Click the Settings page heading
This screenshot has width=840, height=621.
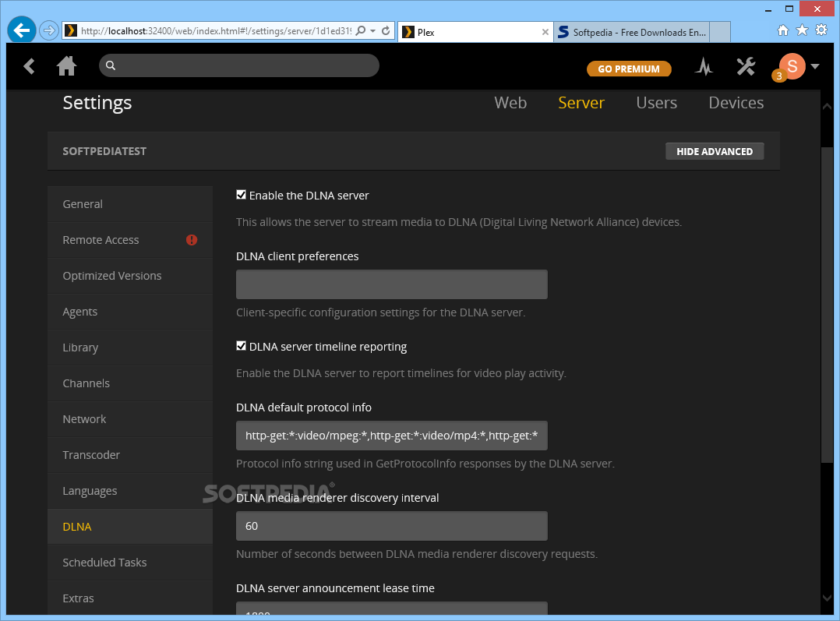(97, 103)
